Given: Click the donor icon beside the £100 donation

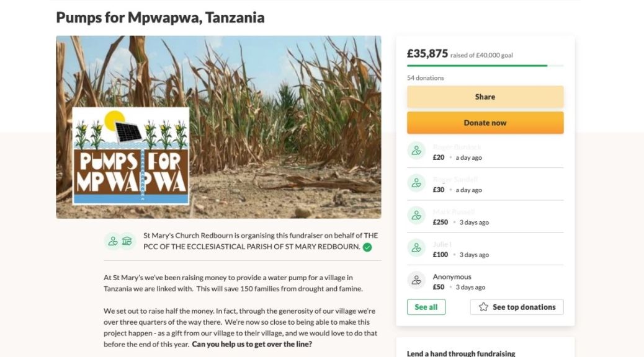Looking at the screenshot, I should coord(416,247).
